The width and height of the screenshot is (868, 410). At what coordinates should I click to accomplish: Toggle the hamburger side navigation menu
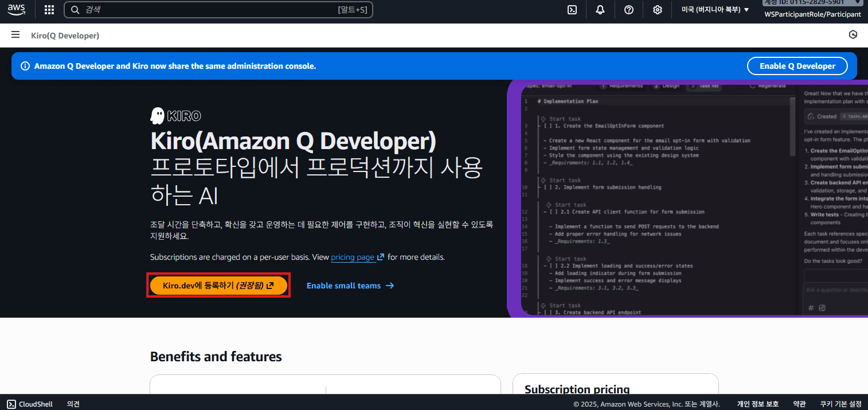tap(15, 35)
